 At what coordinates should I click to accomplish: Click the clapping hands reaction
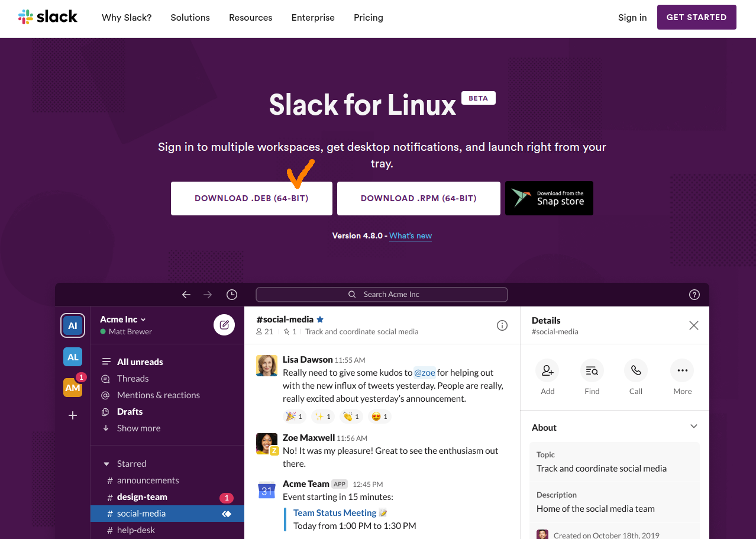[x=351, y=417]
